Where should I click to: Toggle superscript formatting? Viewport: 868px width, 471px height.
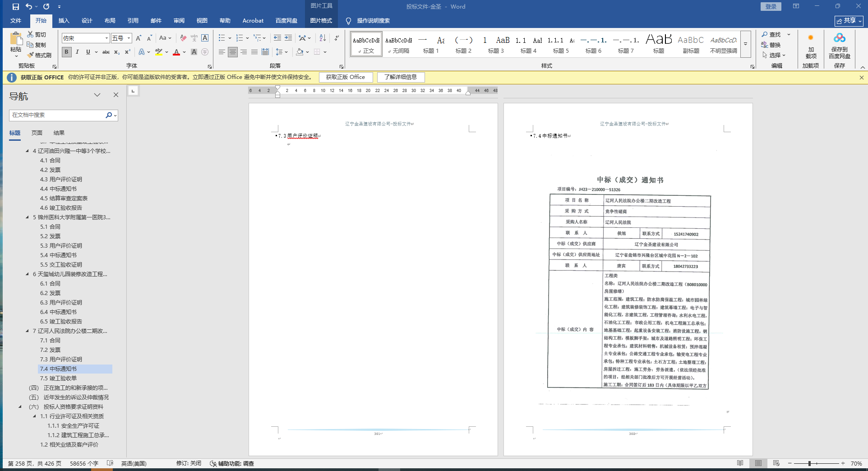(128, 52)
